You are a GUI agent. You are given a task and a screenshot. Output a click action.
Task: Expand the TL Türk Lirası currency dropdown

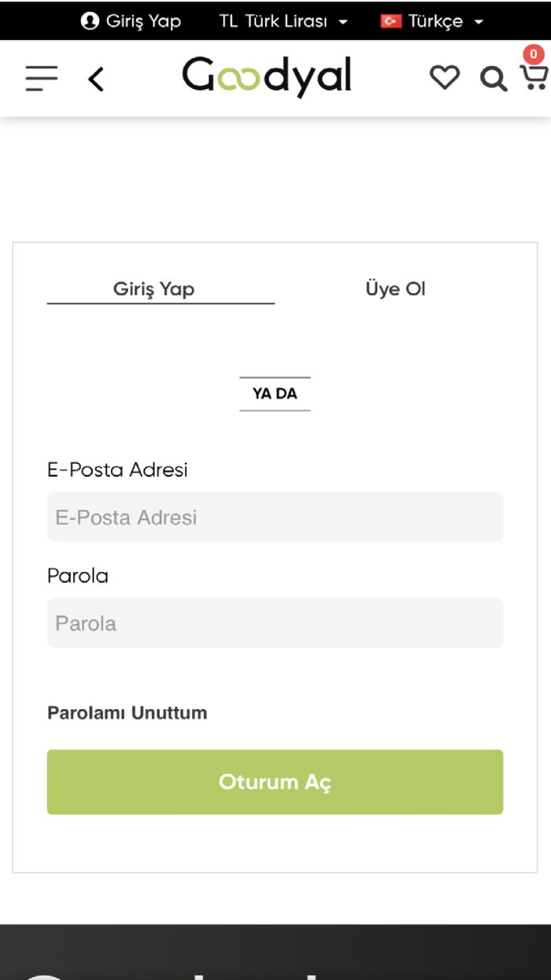click(283, 21)
